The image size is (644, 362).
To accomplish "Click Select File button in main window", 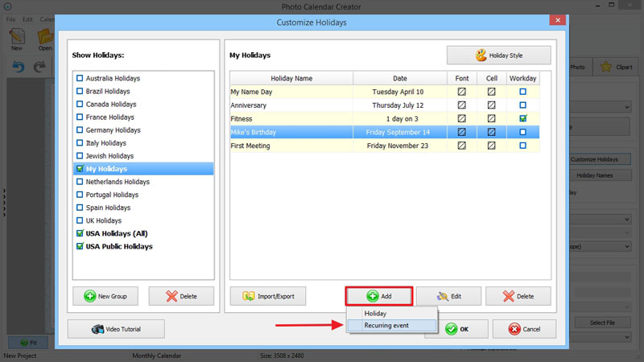I will [602, 323].
